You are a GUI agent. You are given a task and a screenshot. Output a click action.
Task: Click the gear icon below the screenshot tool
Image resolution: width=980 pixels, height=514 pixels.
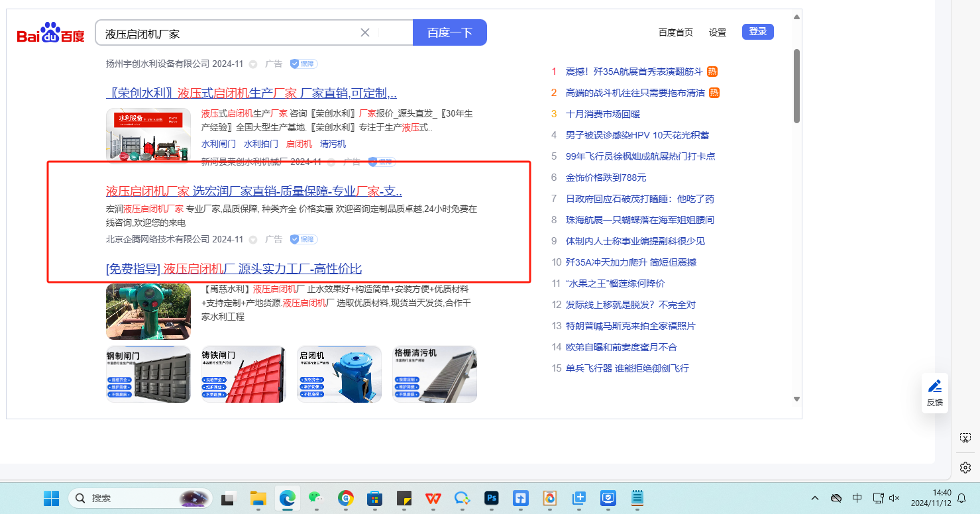965,468
